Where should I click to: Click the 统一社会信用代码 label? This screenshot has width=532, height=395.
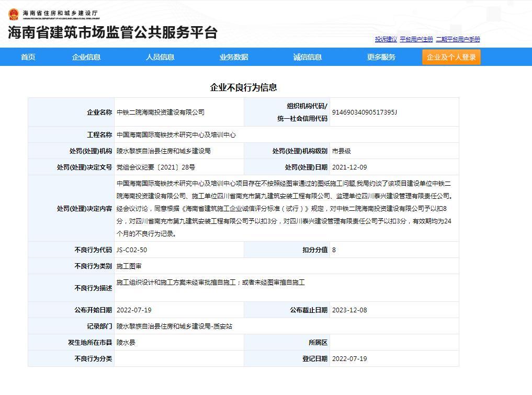[302, 118]
